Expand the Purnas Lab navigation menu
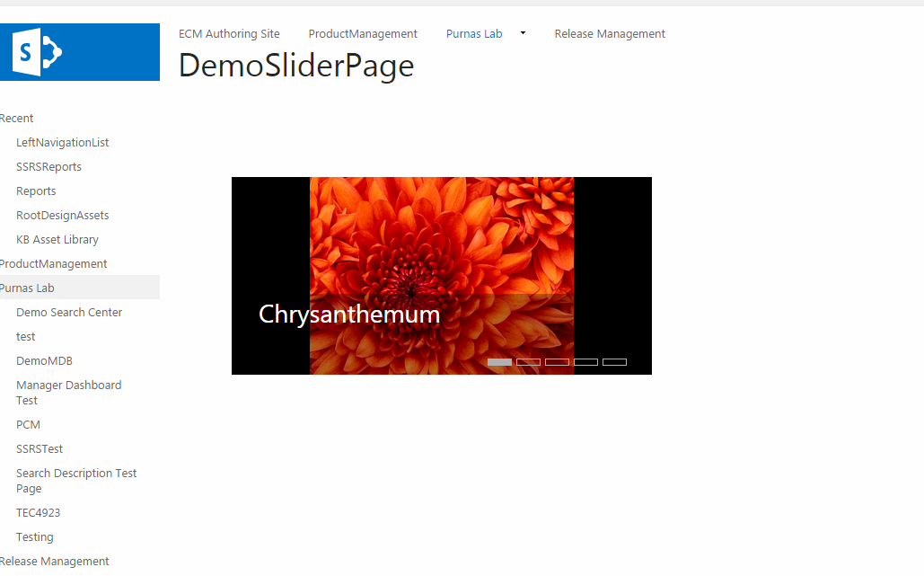This screenshot has height=576, width=924. 522,33
